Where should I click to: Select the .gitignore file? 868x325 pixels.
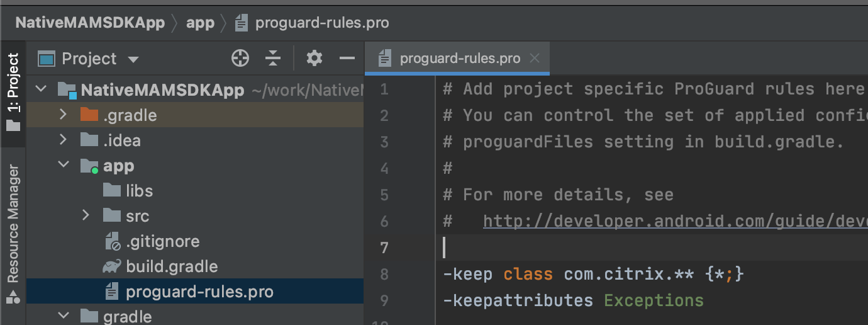coord(162,241)
